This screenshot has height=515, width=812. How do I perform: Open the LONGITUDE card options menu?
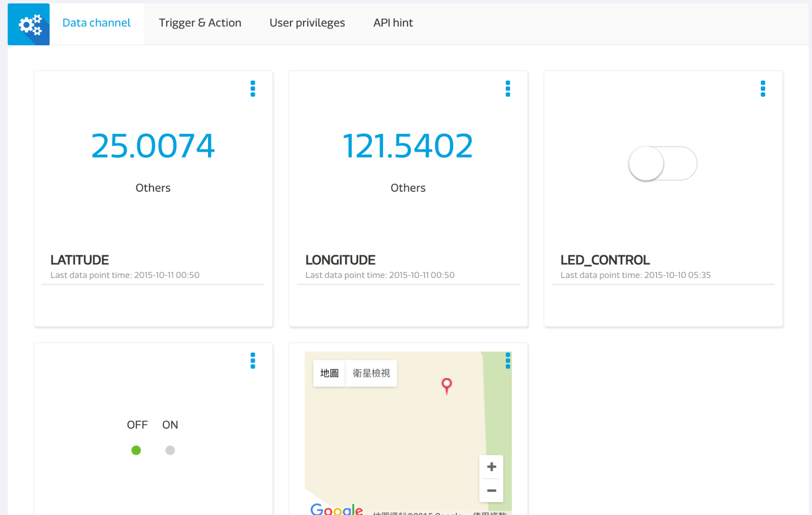[508, 89]
